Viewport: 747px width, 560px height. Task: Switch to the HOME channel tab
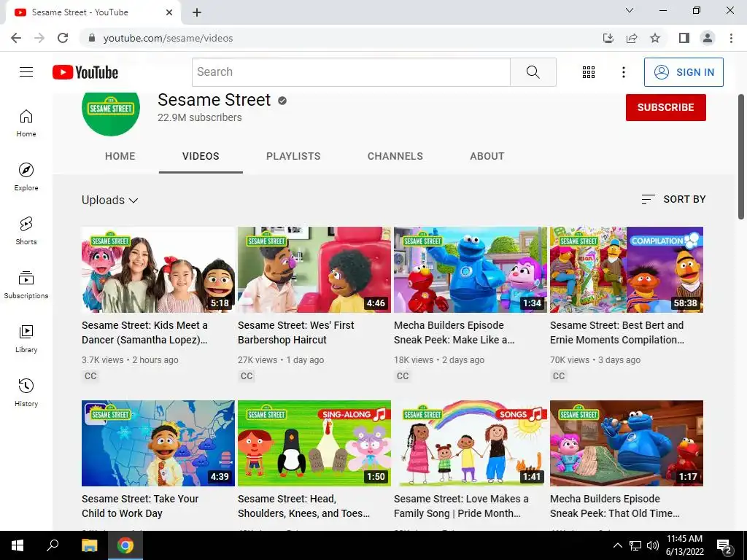120,156
